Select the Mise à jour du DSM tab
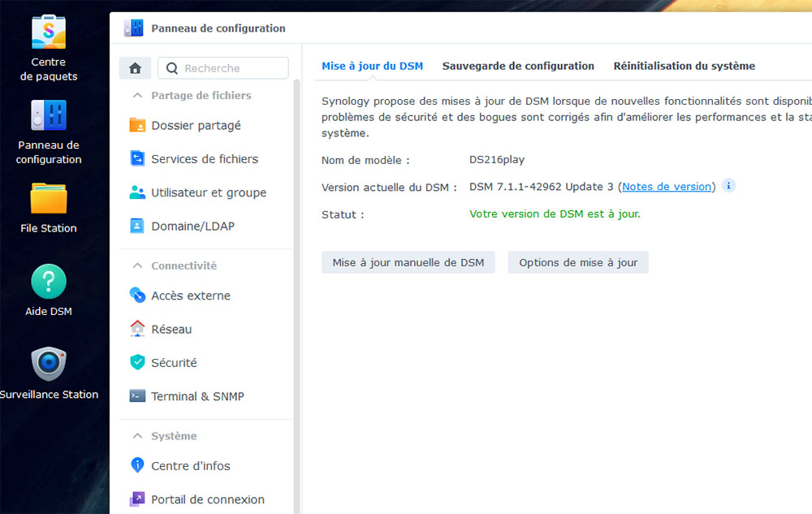Image resolution: width=812 pixels, height=514 pixels. [373, 67]
